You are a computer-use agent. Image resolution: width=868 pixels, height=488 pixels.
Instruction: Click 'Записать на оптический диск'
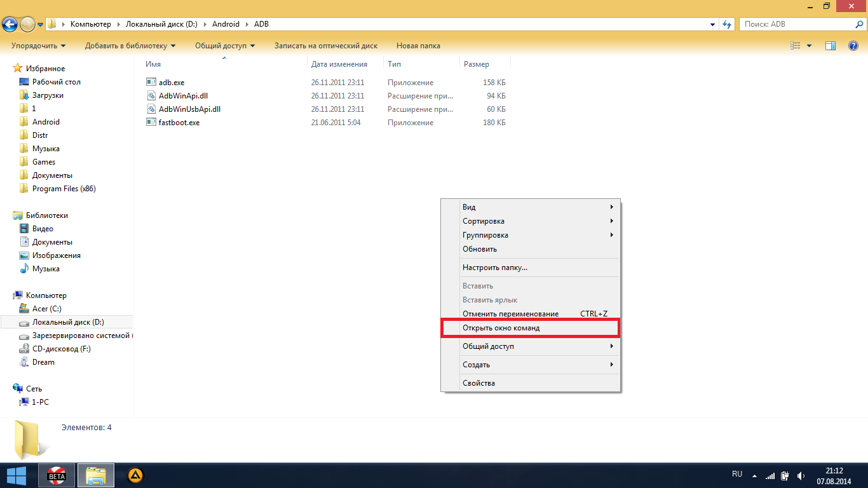click(x=326, y=46)
